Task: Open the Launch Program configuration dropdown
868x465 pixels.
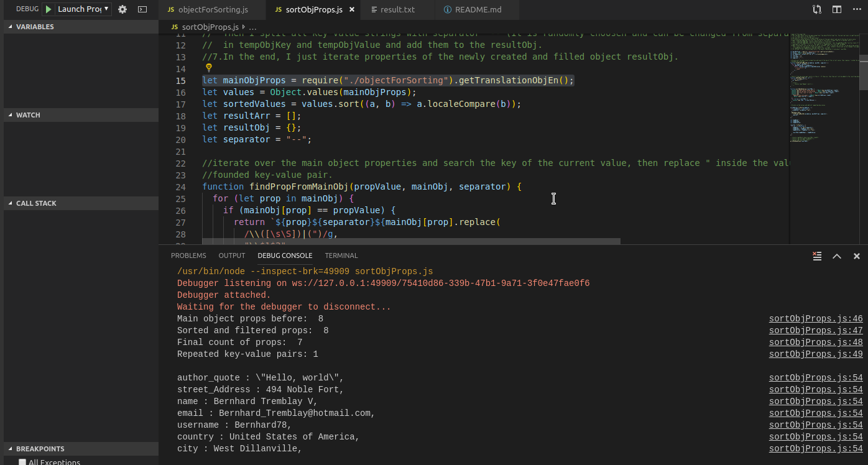Action: [84, 9]
